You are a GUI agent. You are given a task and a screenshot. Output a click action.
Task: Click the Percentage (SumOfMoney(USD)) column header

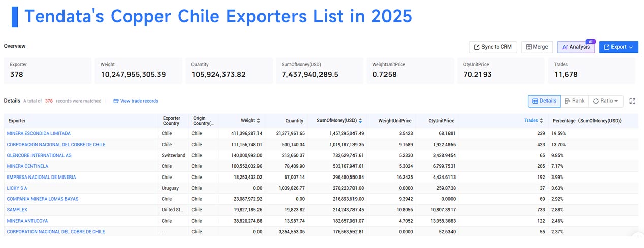tap(587, 121)
